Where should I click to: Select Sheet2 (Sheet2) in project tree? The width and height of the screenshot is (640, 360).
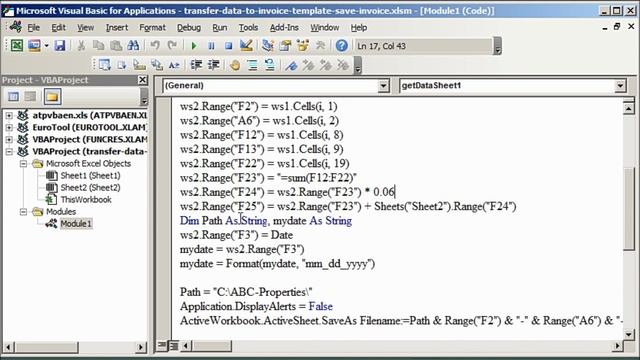(90, 188)
